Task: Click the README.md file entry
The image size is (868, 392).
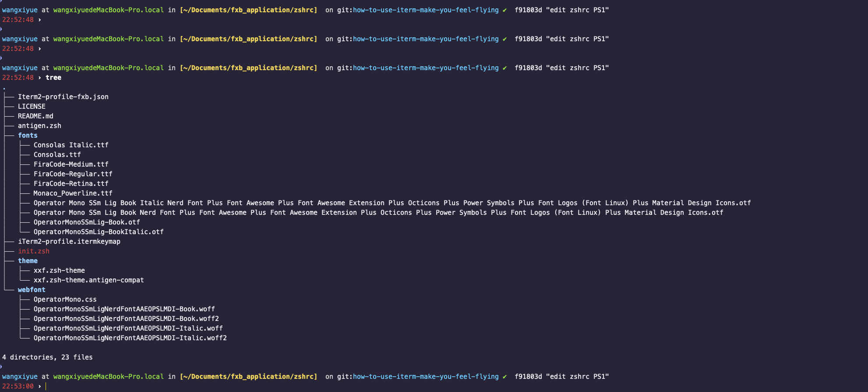Action: [35, 116]
